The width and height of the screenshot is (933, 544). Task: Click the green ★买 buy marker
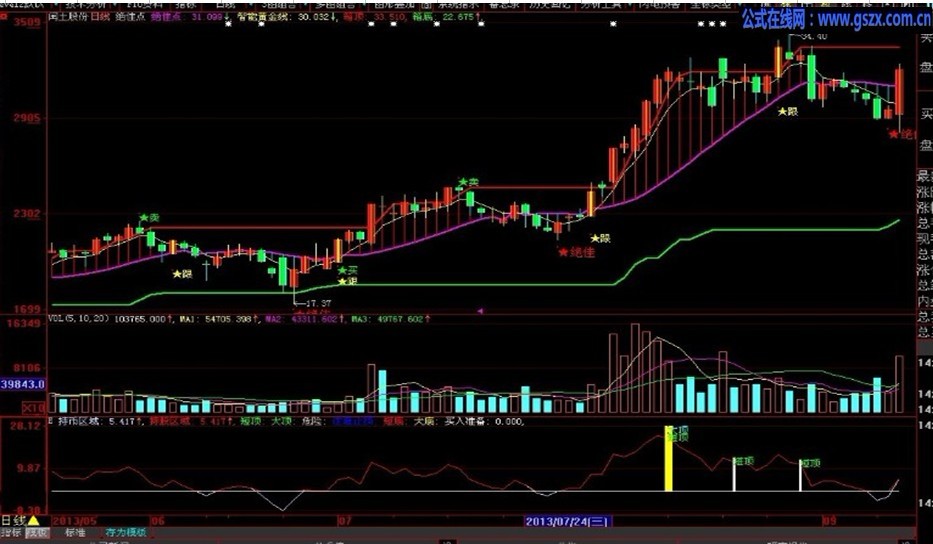347,271
